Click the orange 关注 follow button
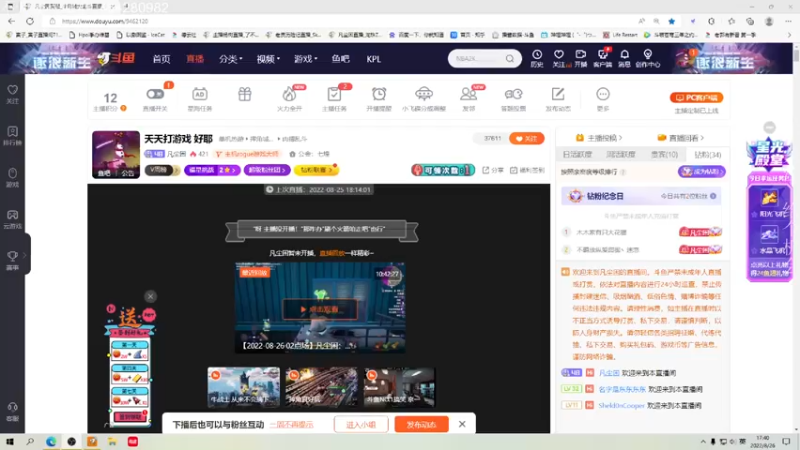Viewport: 800px width, 450px height. (527, 138)
